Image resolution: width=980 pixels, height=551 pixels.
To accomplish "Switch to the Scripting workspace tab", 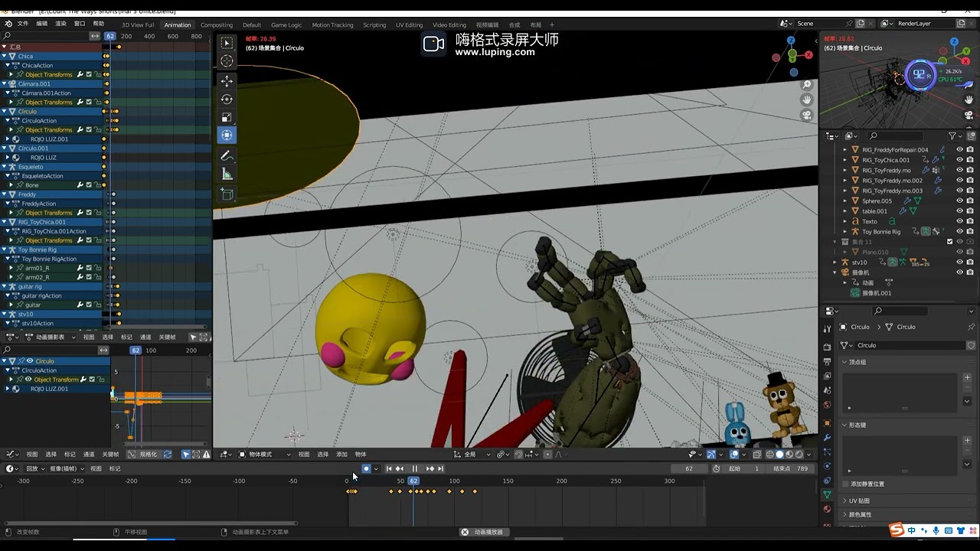I will (374, 24).
